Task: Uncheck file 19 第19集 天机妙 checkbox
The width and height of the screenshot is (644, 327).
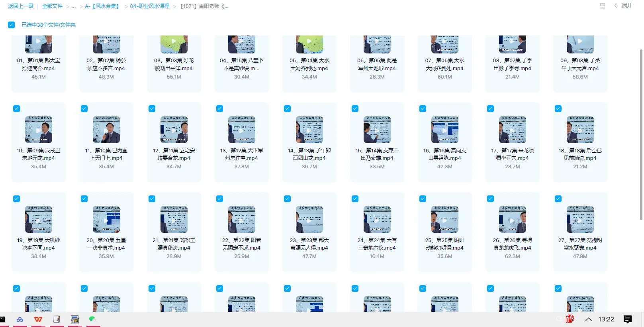Action: click(17, 199)
